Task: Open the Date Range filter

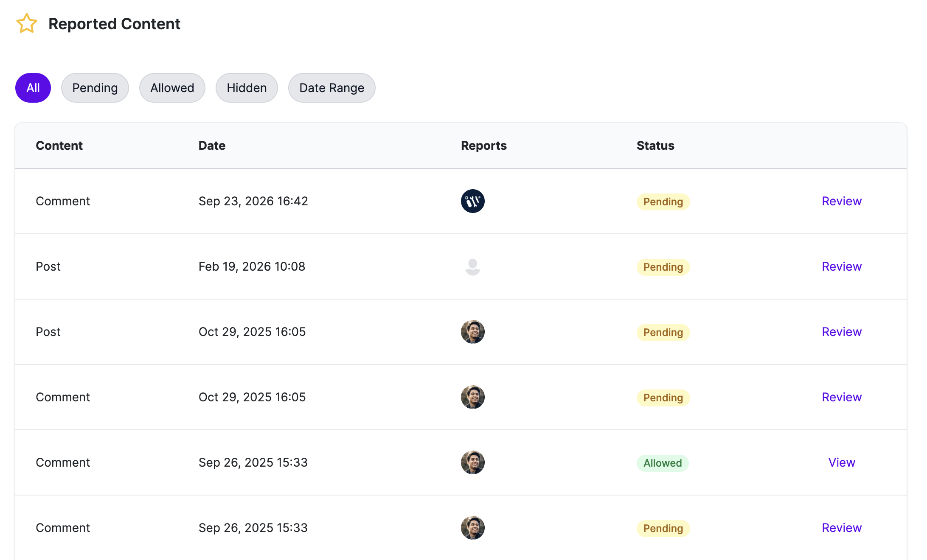Action: pos(331,88)
